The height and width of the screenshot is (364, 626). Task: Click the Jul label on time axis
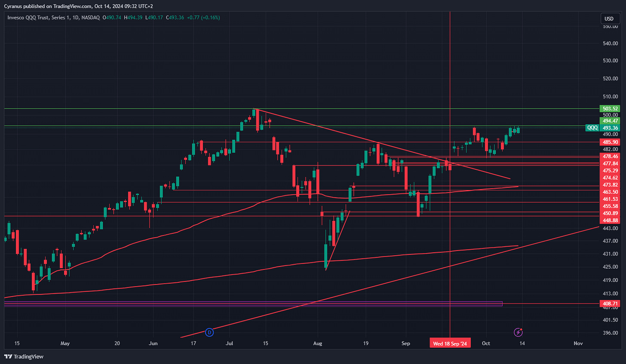point(230,343)
